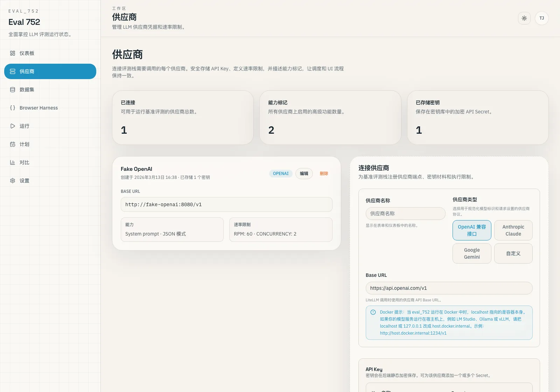The image size is (560, 392).
Task: Toggle the light/dark theme sun button
Action: [x=524, y=18]
